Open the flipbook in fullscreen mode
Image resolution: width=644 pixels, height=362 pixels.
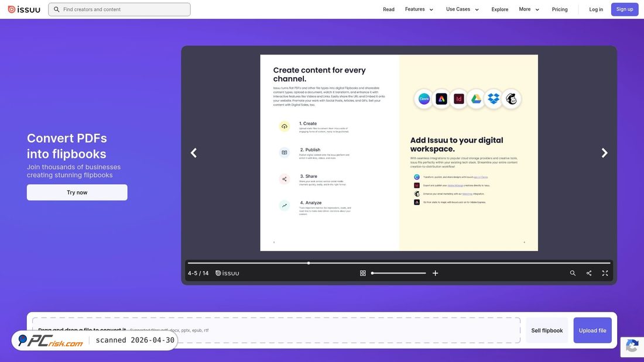605,273
